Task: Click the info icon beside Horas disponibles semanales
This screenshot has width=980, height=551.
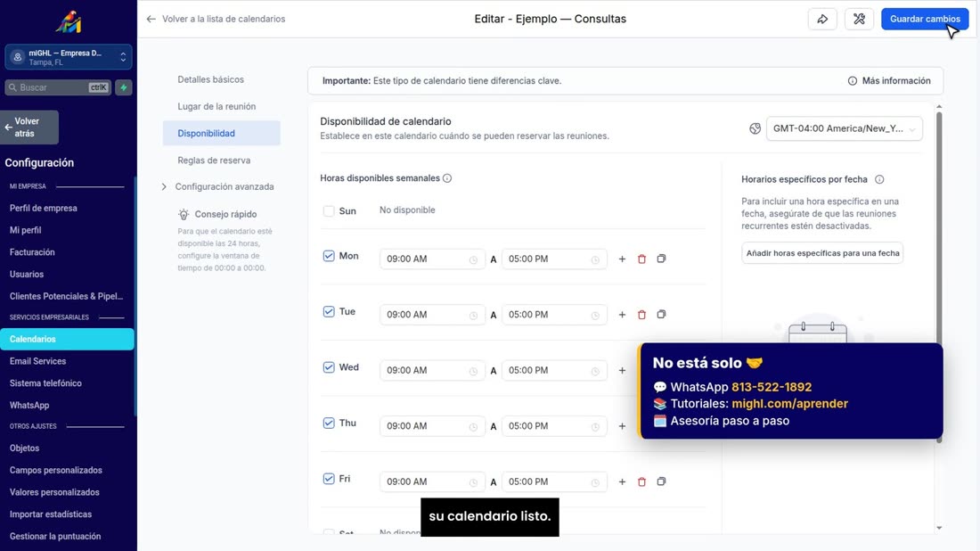Action: 447,178
